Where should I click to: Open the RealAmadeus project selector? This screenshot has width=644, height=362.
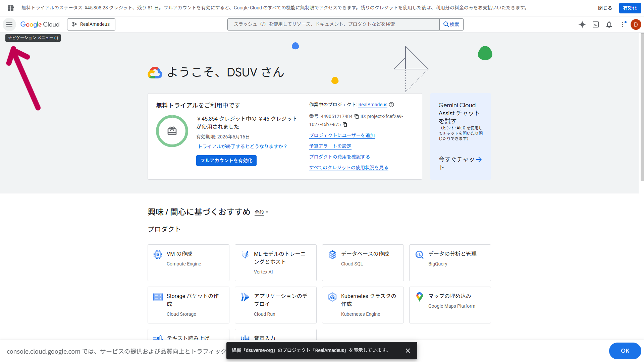point(91,24)
